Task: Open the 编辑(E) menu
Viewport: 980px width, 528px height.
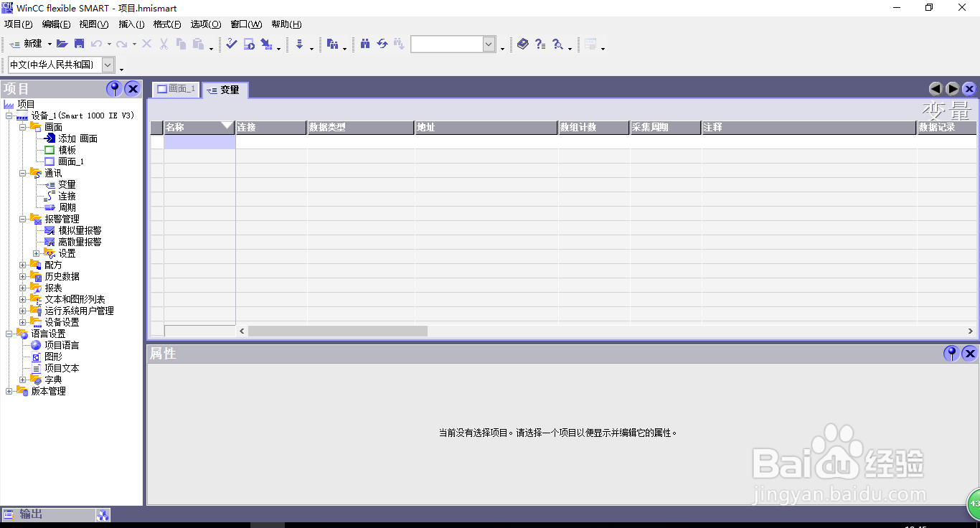Action: (56, 24)
